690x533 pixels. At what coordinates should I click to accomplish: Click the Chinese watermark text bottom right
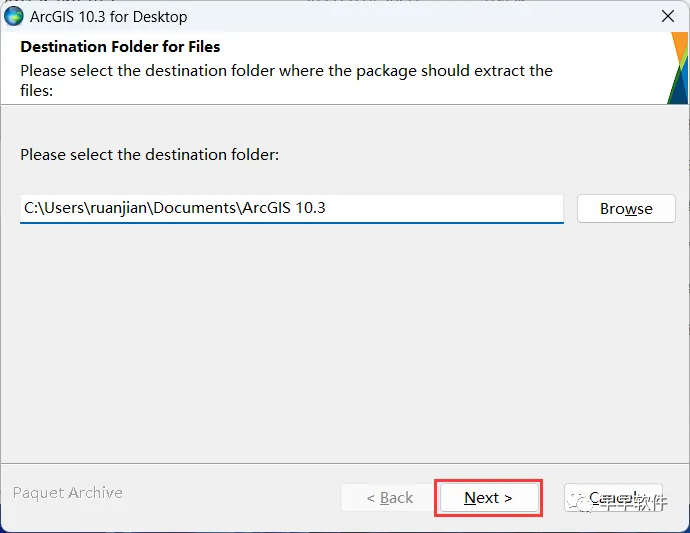click(x=633, y=503)
